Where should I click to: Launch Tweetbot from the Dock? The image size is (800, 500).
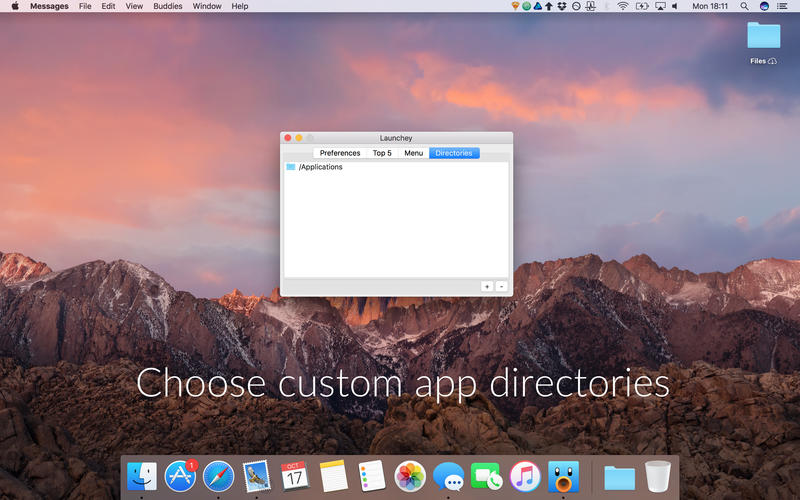(x=563, y=476)
